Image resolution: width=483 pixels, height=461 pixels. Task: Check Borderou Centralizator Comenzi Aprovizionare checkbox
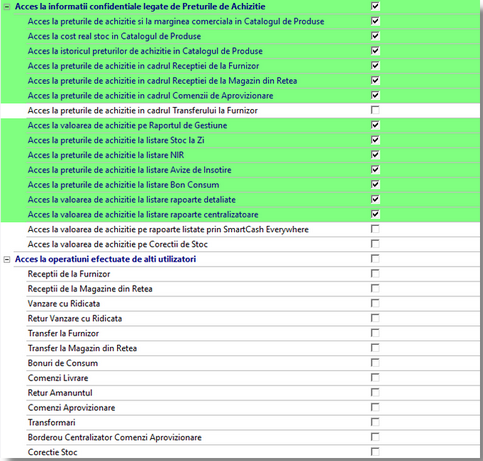[x=375, y=437]
